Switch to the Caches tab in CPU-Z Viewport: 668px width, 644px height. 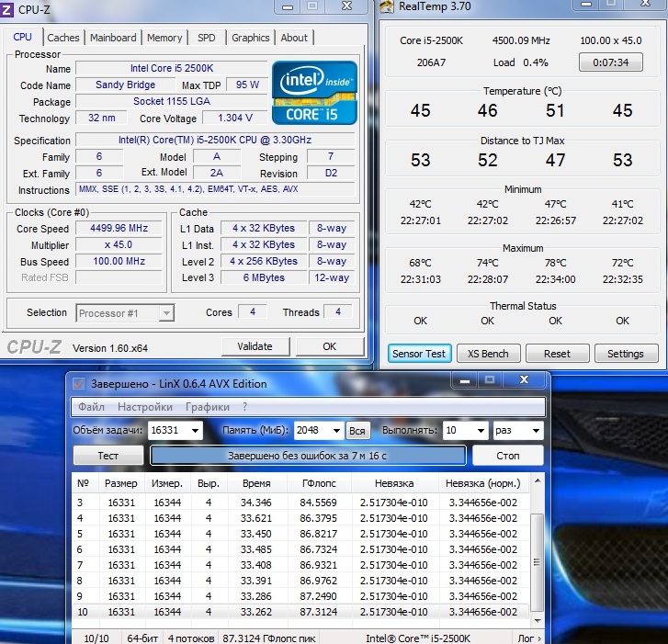(x=63, y=38)
